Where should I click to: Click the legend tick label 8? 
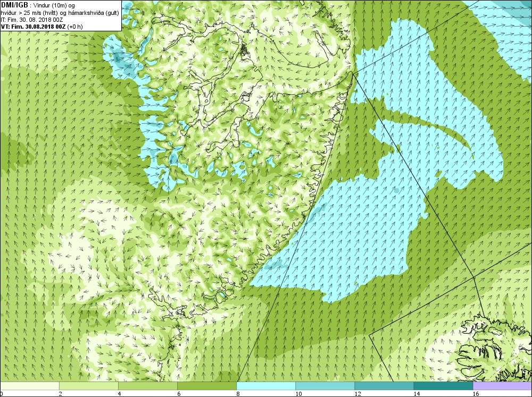[x=238, y=394]
